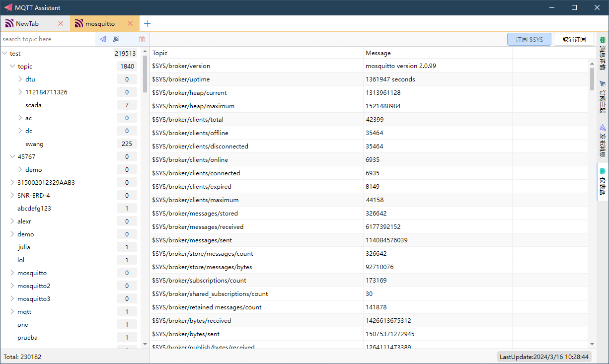Select the scada topic in tree
This screenshot has width=609, height=364.
coord(33,105)
